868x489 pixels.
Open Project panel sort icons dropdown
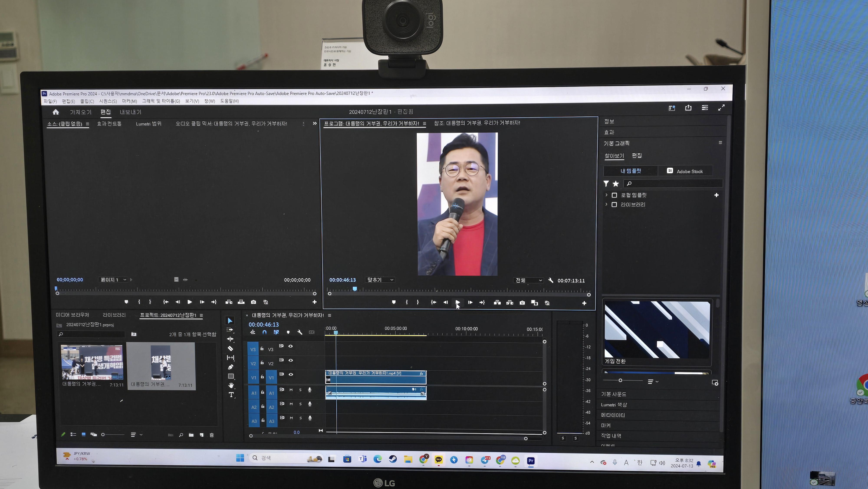136,435
